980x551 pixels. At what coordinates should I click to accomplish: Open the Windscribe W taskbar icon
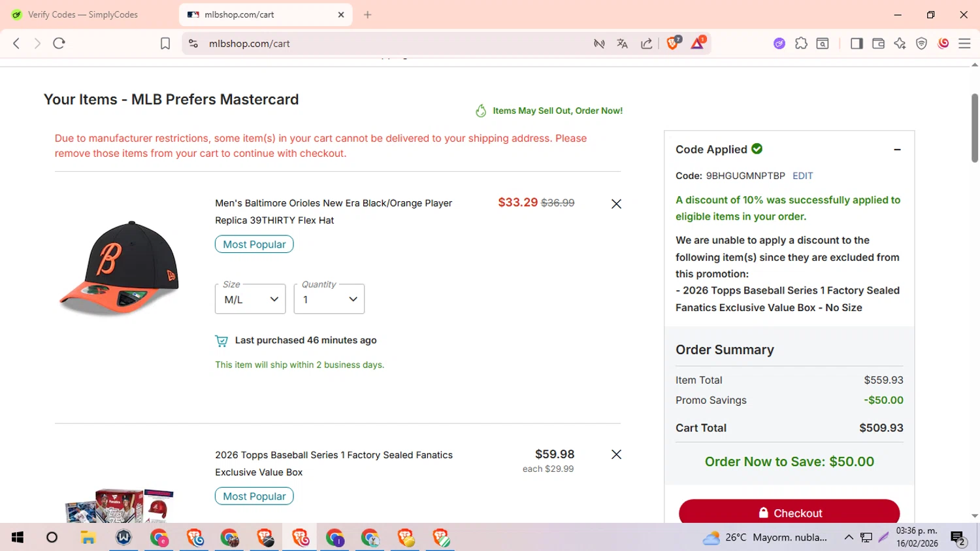(x=123, y=537)
